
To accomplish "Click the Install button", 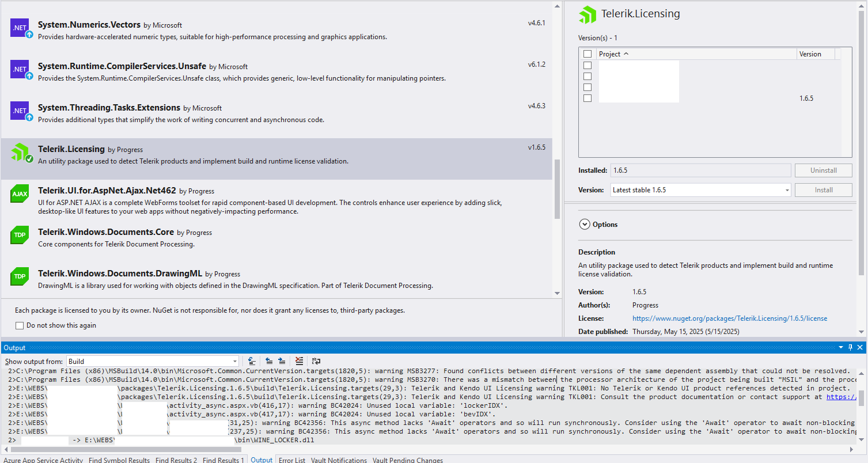I will tap(824, 190).
